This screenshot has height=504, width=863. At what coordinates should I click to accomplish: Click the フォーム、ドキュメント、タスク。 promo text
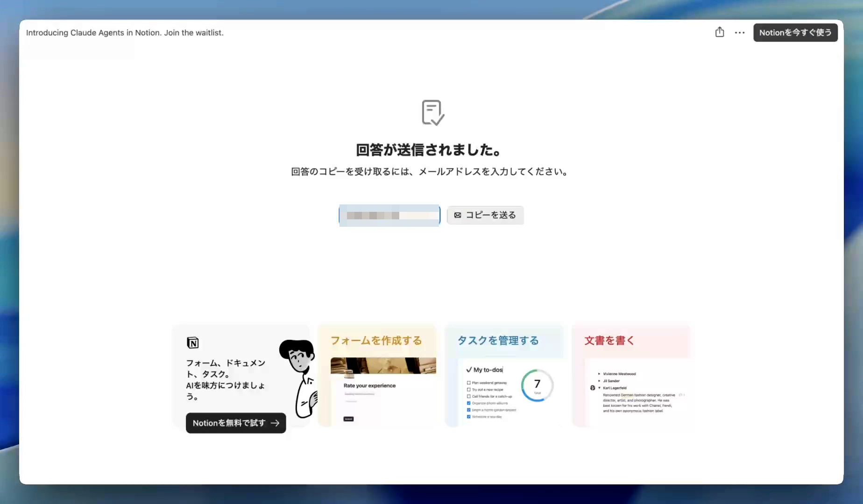pos(226,368)
